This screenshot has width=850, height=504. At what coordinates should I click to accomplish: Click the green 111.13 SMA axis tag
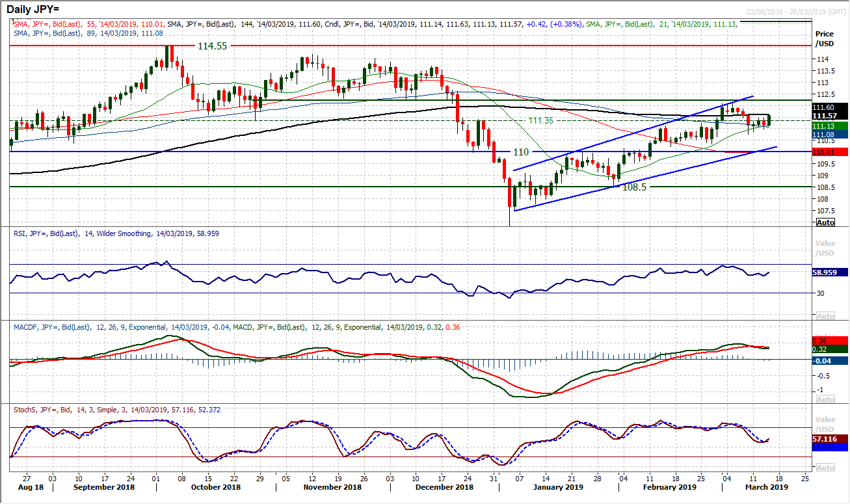[x=830, y=126]
